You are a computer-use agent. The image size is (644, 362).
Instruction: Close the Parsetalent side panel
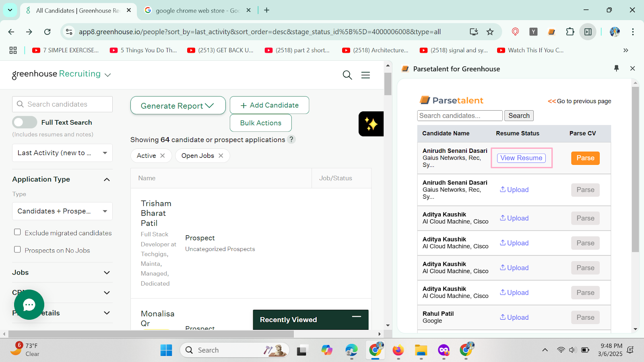632,68
